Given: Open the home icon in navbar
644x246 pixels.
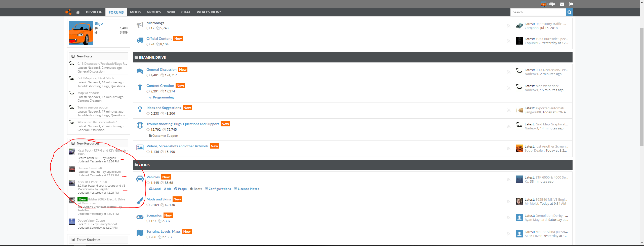Looking at the screenshot, I should pyautogui.click(x=78, y=12).
